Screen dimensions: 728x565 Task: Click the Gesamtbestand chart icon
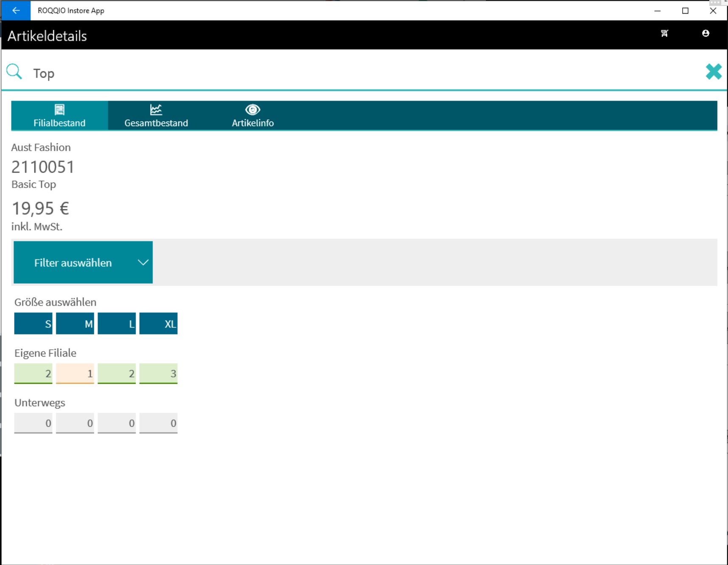[x=156, y=110]
